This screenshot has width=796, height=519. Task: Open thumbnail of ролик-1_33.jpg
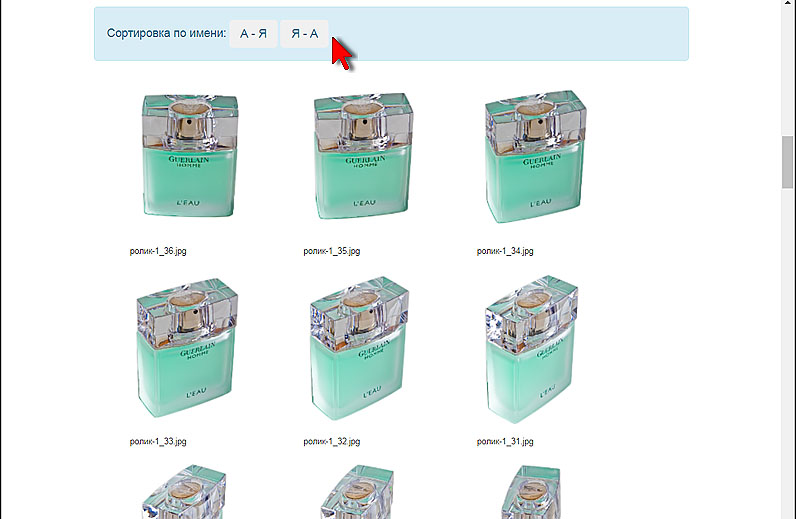187,347
